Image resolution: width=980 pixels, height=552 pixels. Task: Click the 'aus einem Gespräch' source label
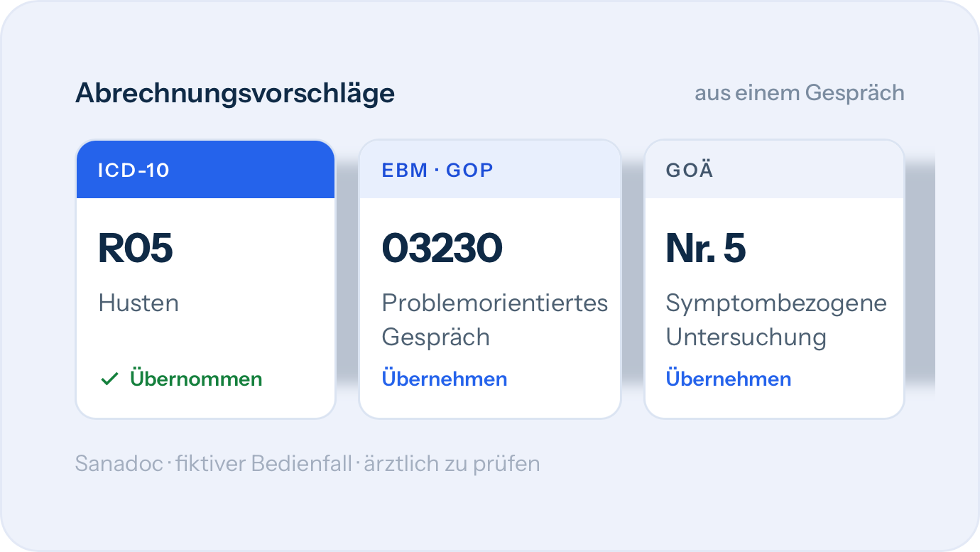[800, 93]
